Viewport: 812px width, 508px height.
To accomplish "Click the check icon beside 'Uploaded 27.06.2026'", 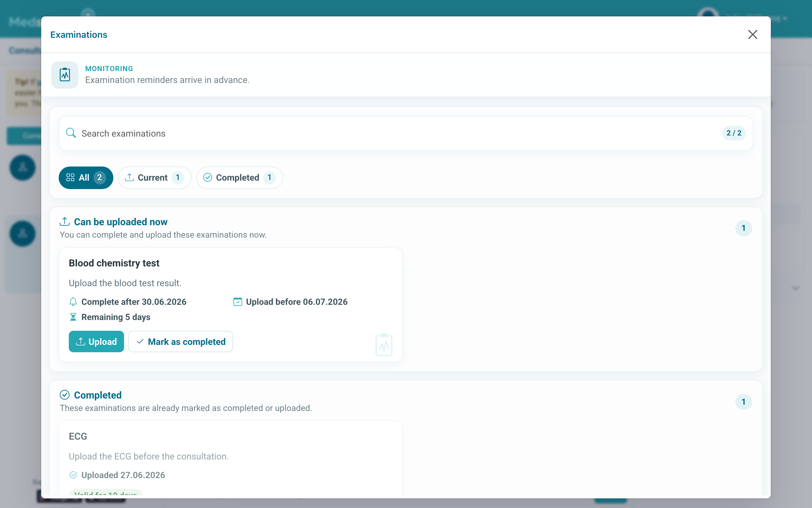I will [x=73, y=475].
